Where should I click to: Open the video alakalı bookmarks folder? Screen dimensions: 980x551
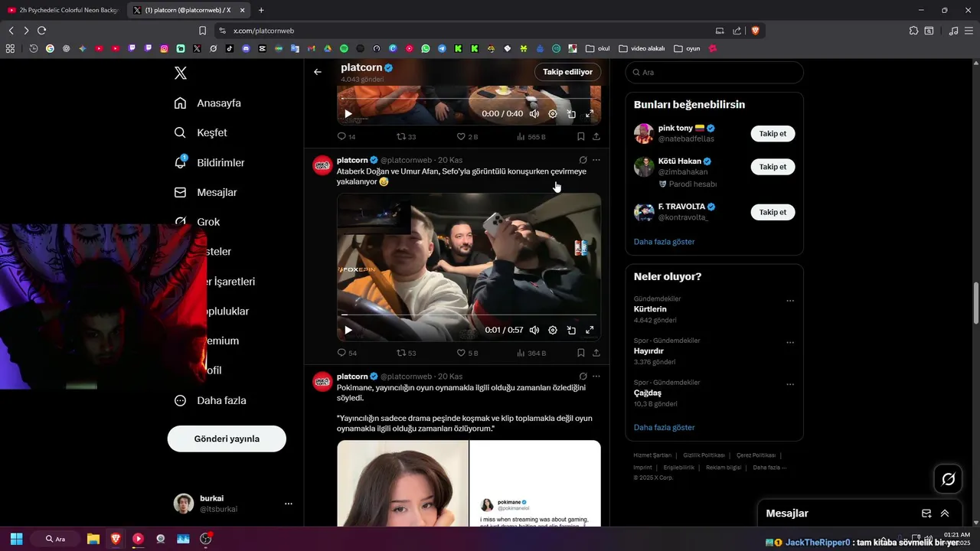coord(642,48)
